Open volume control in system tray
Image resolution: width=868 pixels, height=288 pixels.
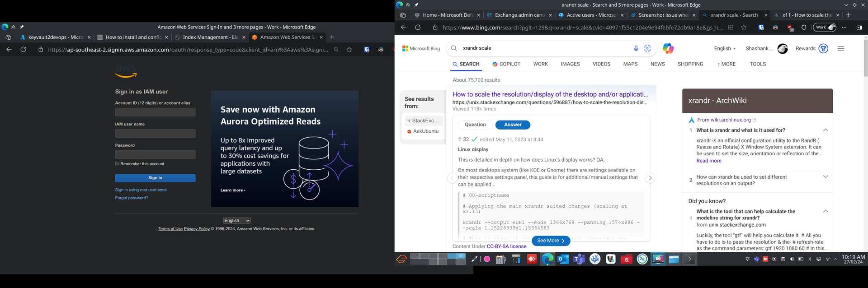coord(792,259)
